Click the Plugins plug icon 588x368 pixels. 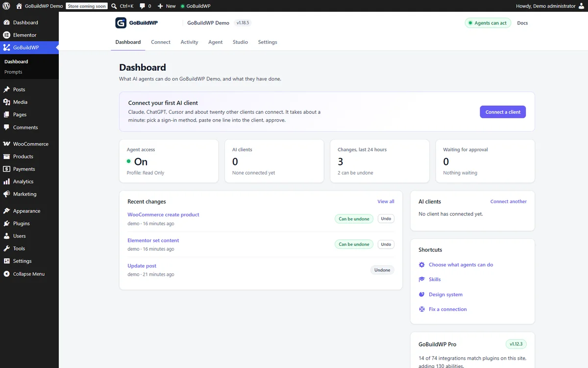click(6, 223)
